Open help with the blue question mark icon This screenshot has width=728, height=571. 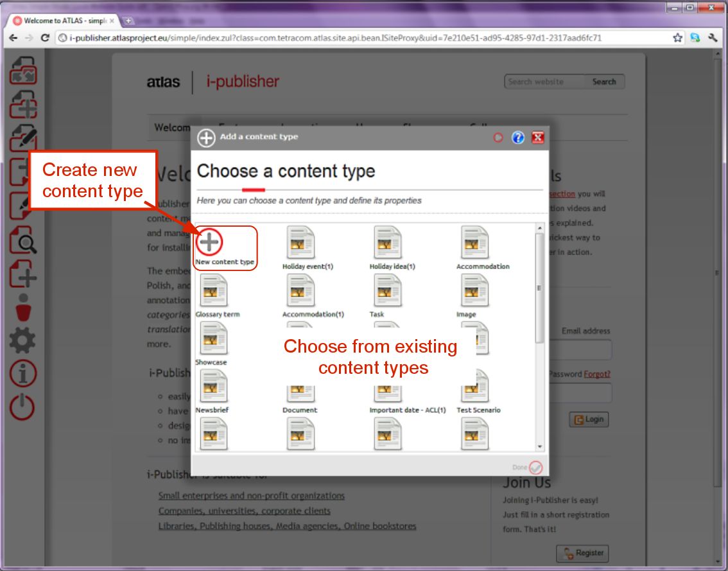pyautogui.click(x=517, y=137)
